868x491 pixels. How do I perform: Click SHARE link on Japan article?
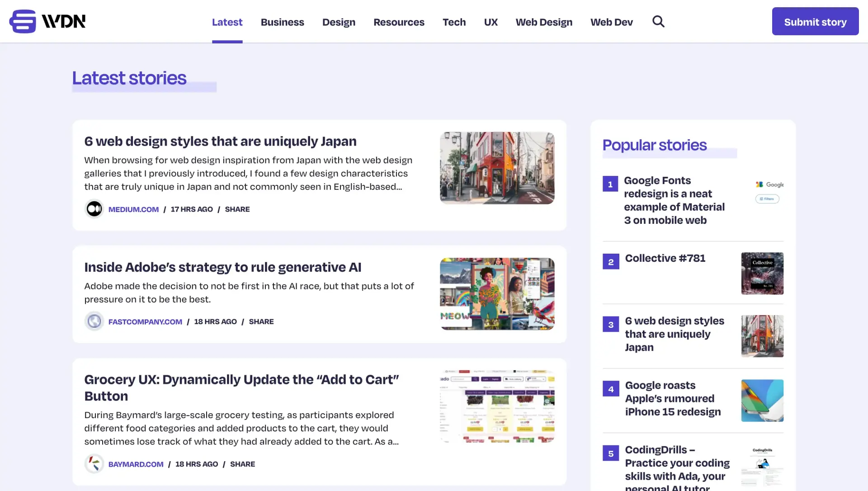[x=237, y=208]
